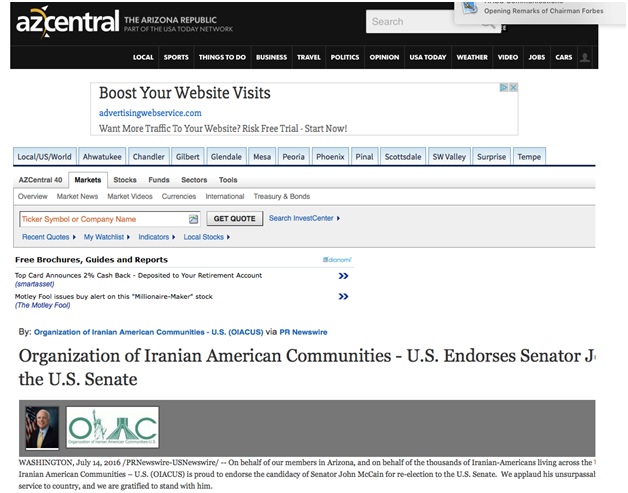This screenshot has width=628, height=493.
Task: Click double-arrow beside Motley Fool buy alert
Action: [x=343, y=297]
